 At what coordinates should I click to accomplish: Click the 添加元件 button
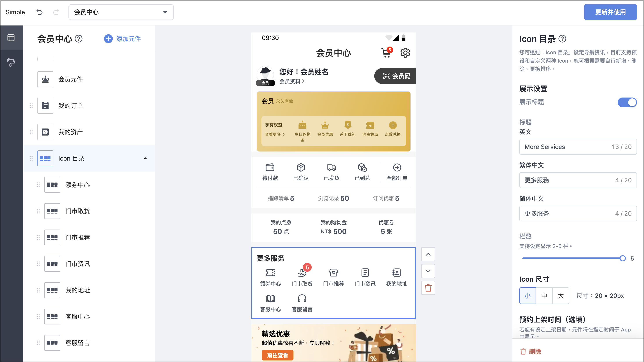tap(122, 39)
